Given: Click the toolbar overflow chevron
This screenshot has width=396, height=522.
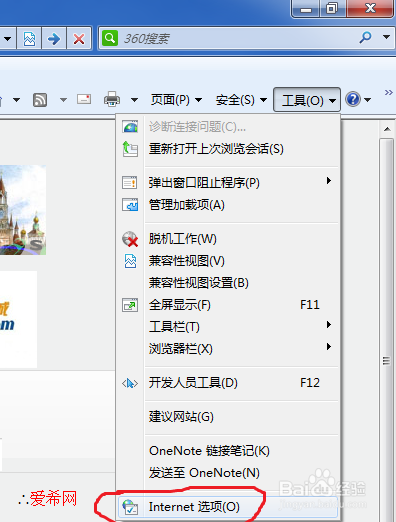Looking at the screenshot, I should click(x=389, y=92).
